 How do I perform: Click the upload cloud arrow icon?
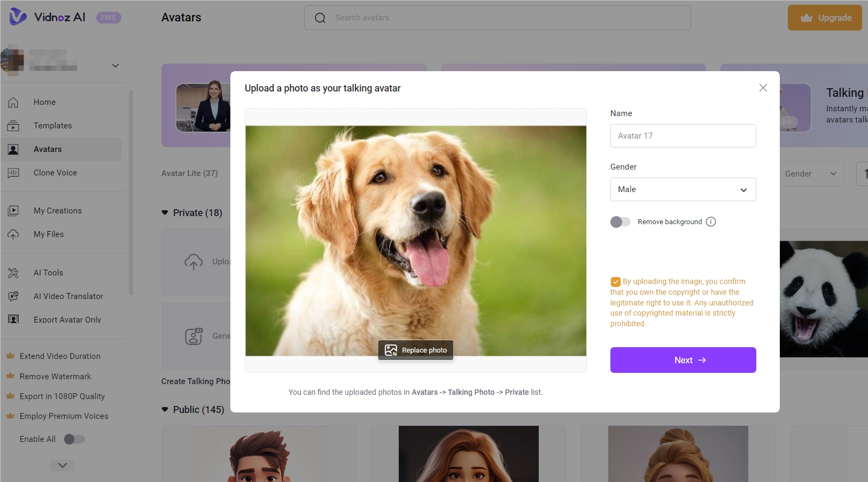click(193, 262)
